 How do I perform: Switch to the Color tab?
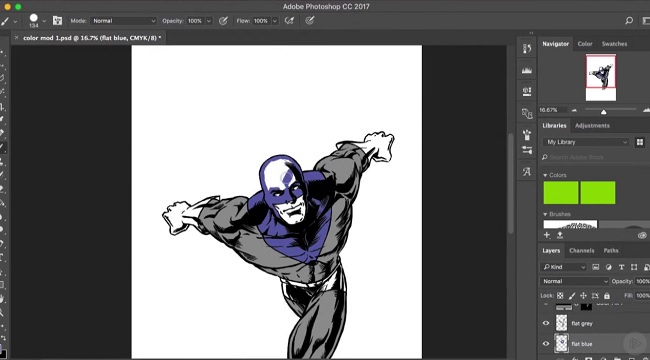click(x=585, y=44)
